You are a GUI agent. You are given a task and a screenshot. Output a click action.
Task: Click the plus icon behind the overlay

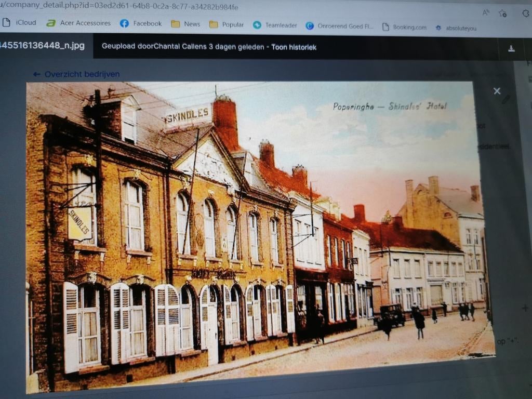point(525,308)
